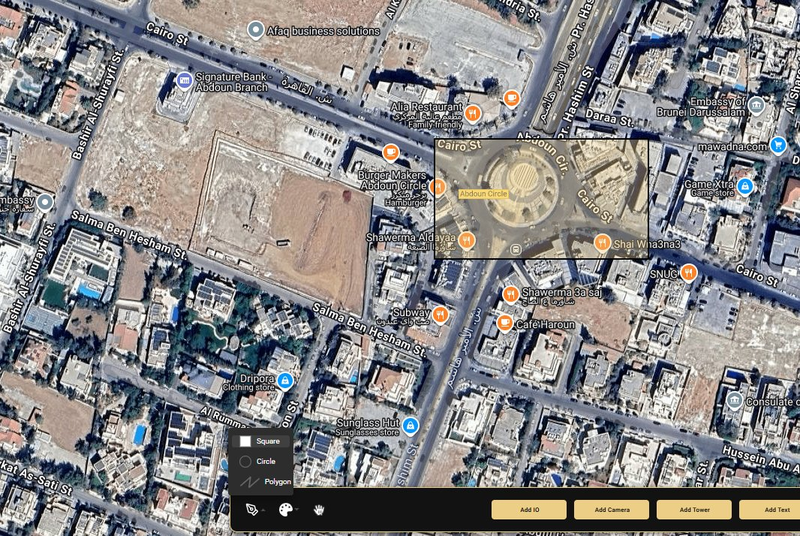Click the Hussein Abu street label
Viewport: 800px width, 536px height.
pyautogui.click(x=760, y=459)
